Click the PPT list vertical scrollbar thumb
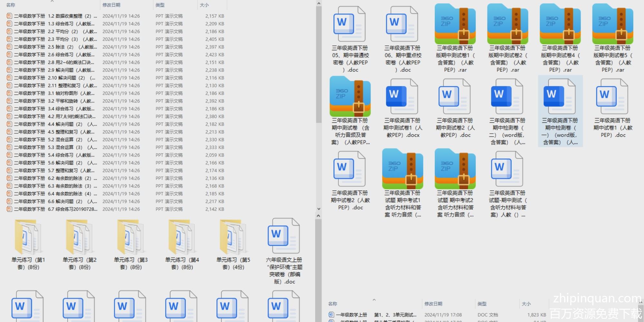The width and height of the screenshot is (644, 322). (318, 64)
